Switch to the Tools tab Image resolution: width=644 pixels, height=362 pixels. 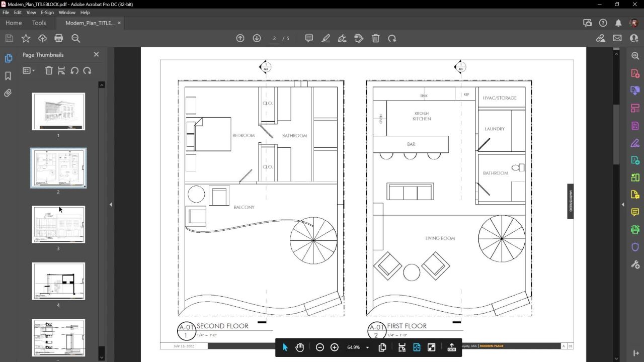(39, 23)
